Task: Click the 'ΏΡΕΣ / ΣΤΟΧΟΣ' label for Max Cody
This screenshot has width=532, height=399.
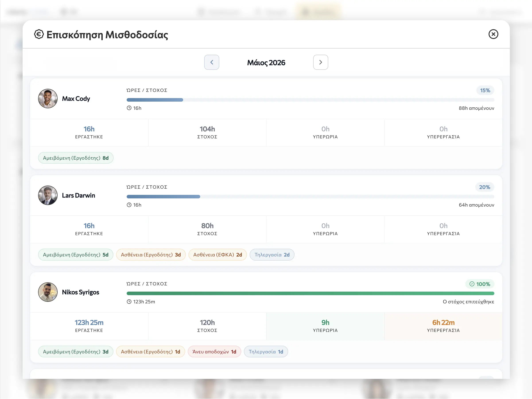Action: (147, 90)
